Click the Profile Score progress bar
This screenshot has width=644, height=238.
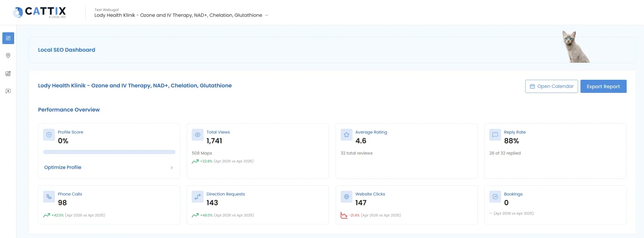(109, 152)
